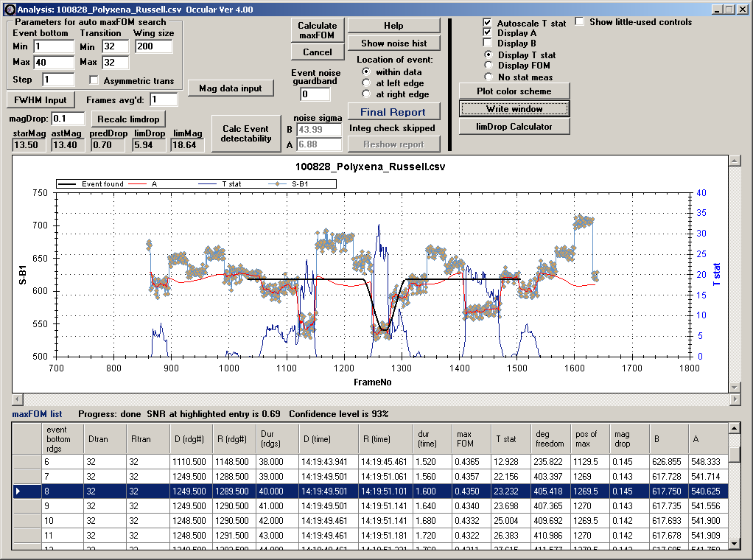Click the 'deg freedom' column header
Viewport: 753px width, 560px height.
point(550,439)
